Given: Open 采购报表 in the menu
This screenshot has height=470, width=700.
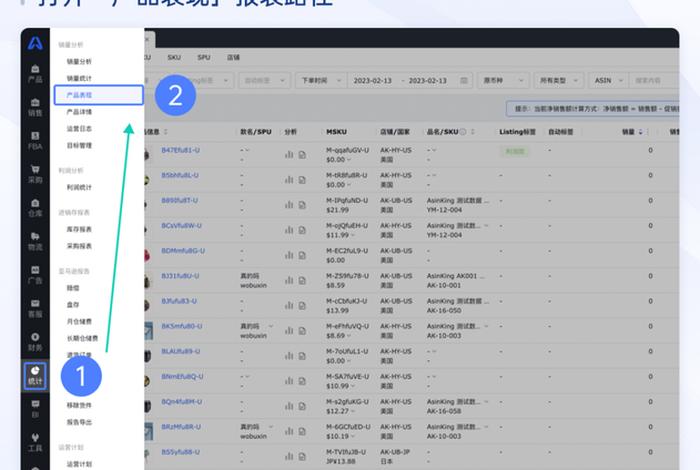Looking at the screenshot, I should click(x=79, y=246).
